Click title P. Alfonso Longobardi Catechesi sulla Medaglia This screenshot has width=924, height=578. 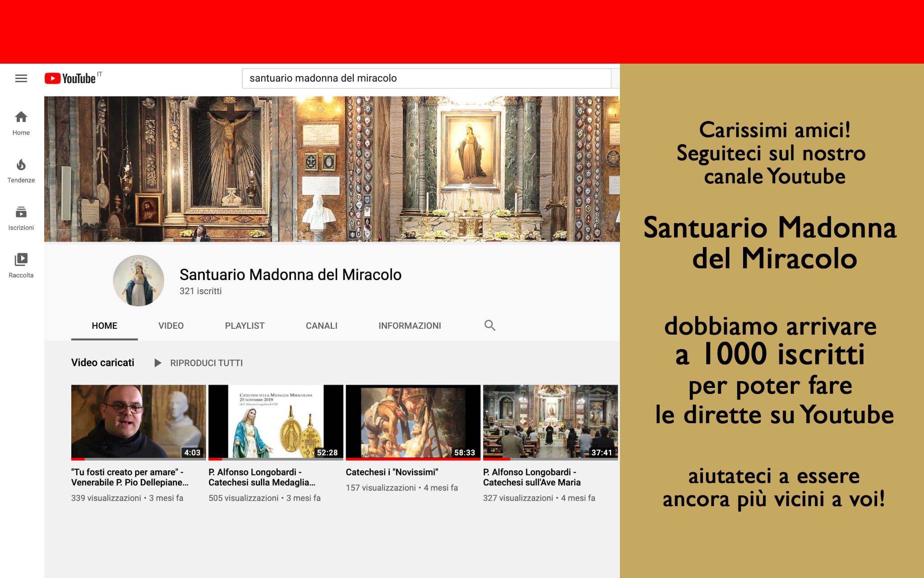pyautogui.click(x=262, y=477)
